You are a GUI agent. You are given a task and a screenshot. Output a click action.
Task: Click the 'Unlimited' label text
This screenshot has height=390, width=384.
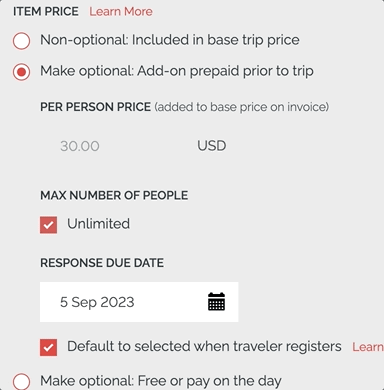tap(98, 224)
